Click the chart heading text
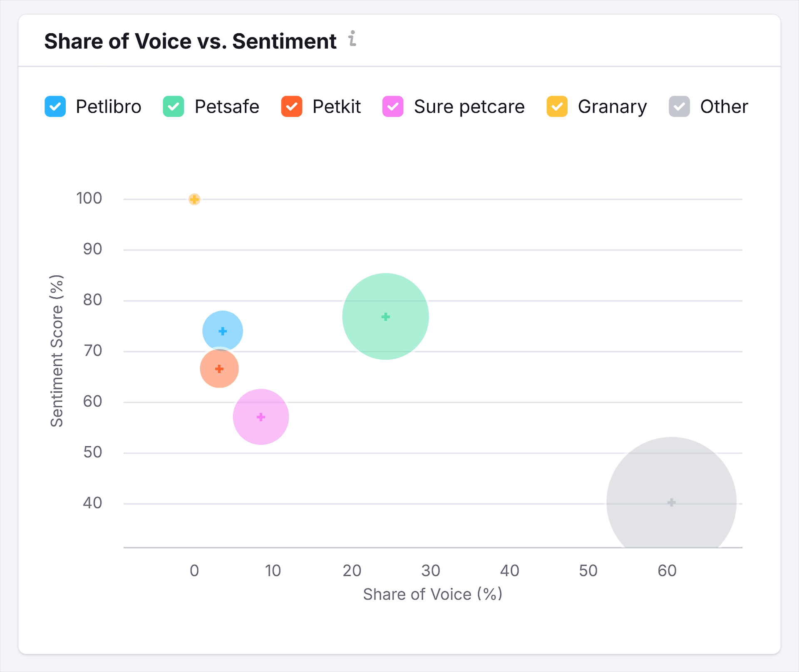This screenshot has width=799, height=672. (190, 41)
